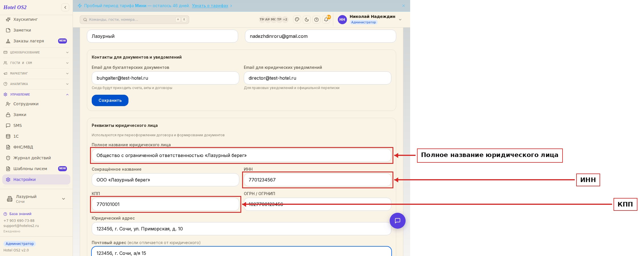Image resolution: width=644 pixels, height=256 pixels.
Task: Click the ИНН input field
Action: tap(317, 180)
